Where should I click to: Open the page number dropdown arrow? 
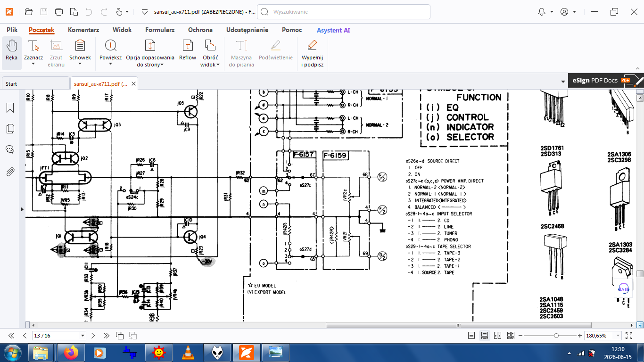coord(83,336)
